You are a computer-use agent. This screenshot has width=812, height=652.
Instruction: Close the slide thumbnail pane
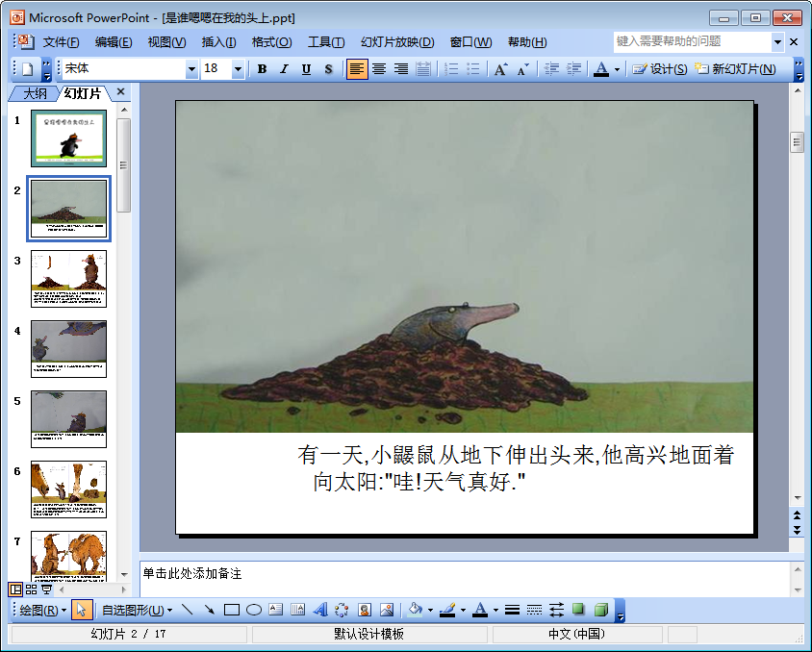(120, 91)
